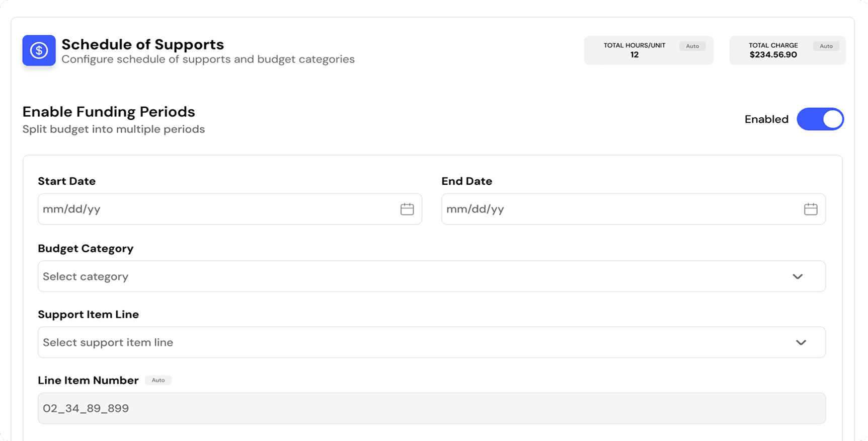Image resolution: width=868 pixels, height=441 pixels.
Task: Click the blue dollar sign icon
Action: click(x=39, y=50)
